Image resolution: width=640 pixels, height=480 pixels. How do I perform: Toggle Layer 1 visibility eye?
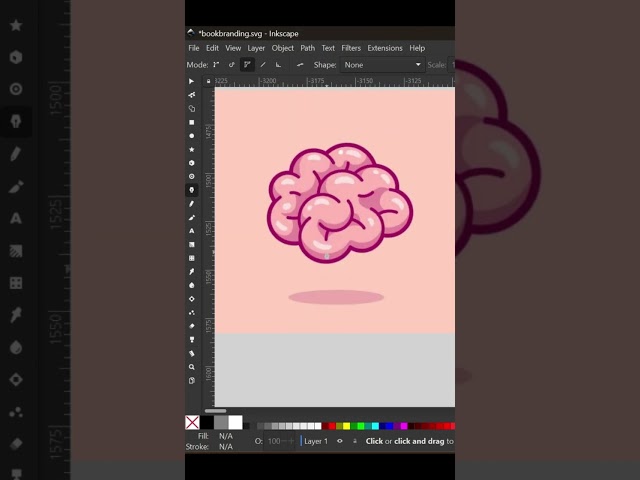click(x=340, y=441)
